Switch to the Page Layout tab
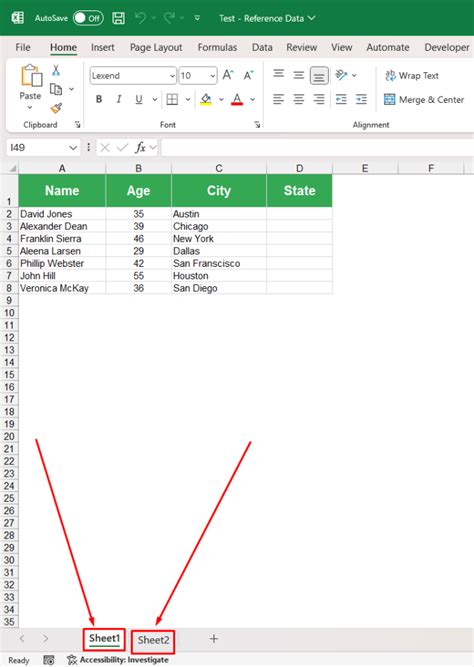 (156, 47)
